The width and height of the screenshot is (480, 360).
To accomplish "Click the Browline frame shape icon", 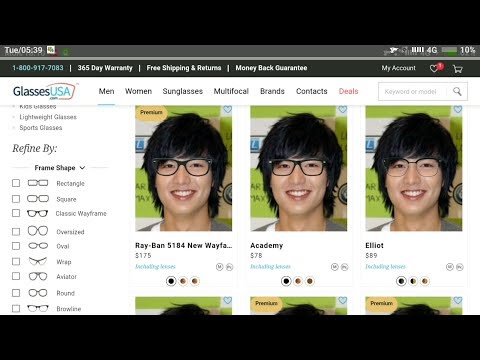I will coord(37,308).
